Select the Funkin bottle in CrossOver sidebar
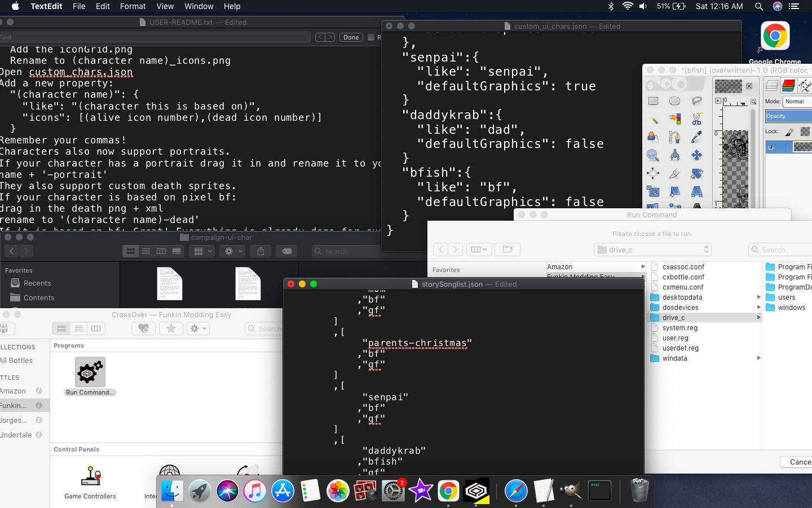The height and width of the screenshot is (508, 812). [x=14, y=405]
